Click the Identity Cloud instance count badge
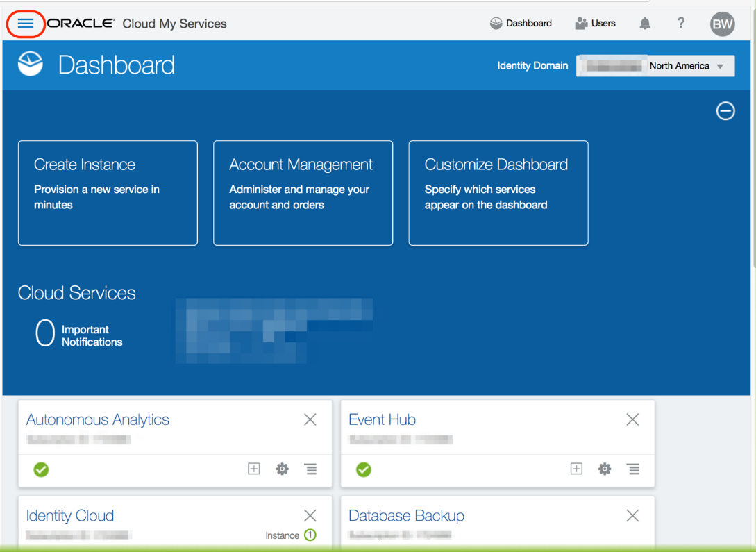Viewport: 756px width, 552px height. click(312, 535)
